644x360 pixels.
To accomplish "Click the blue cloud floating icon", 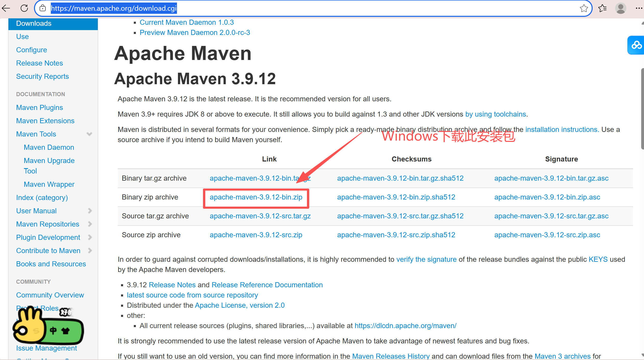I will click(636, 45).
